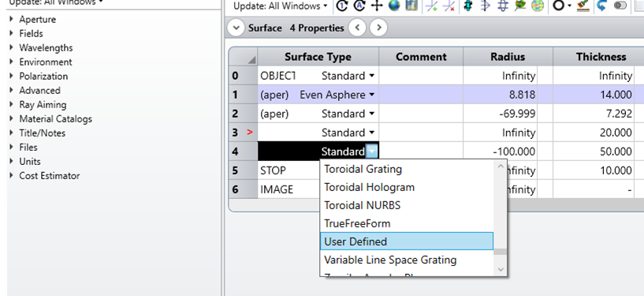This screenshot has height=296, width=644.
Task: Click the rainbow circular surface plot icon
Action: click(538, 6)
